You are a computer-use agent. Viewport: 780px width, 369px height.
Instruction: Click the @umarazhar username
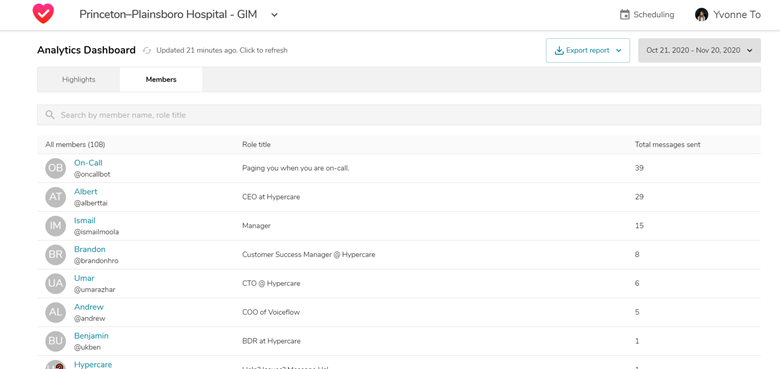(x=95, y=290)
